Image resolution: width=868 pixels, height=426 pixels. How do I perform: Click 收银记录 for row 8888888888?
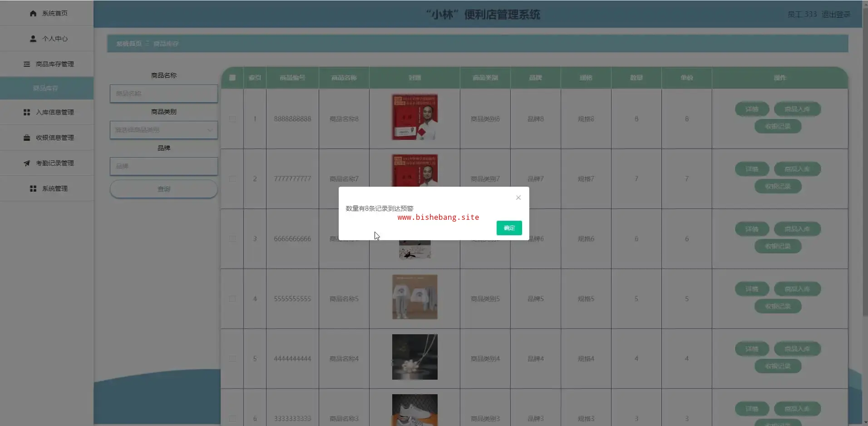[x=778, y=126]
